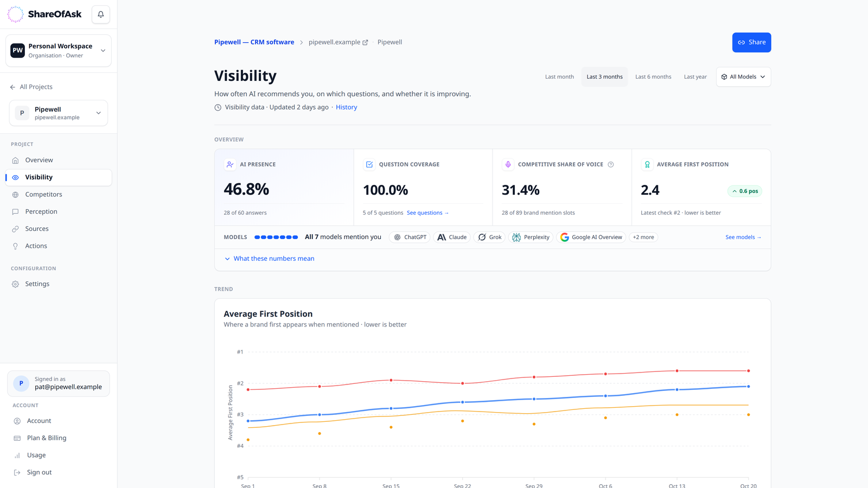Open Actions page
The image size is (868, 488).
pyautogui.click(x=59, y=246)
